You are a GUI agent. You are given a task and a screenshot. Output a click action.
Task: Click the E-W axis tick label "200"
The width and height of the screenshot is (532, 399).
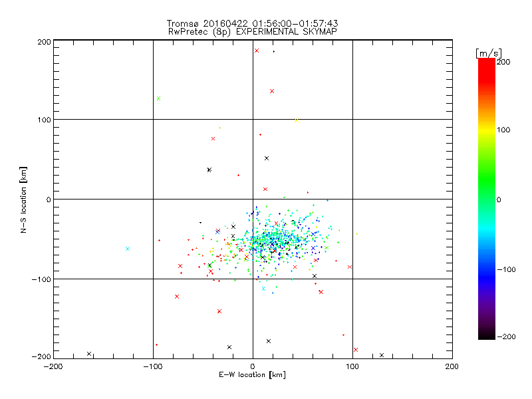coord(452,366)
